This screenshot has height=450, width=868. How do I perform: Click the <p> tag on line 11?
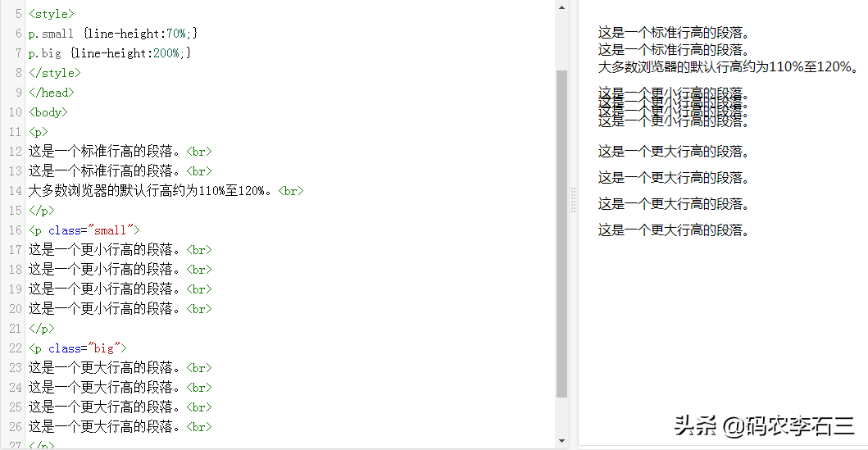[x=39, y=132]
